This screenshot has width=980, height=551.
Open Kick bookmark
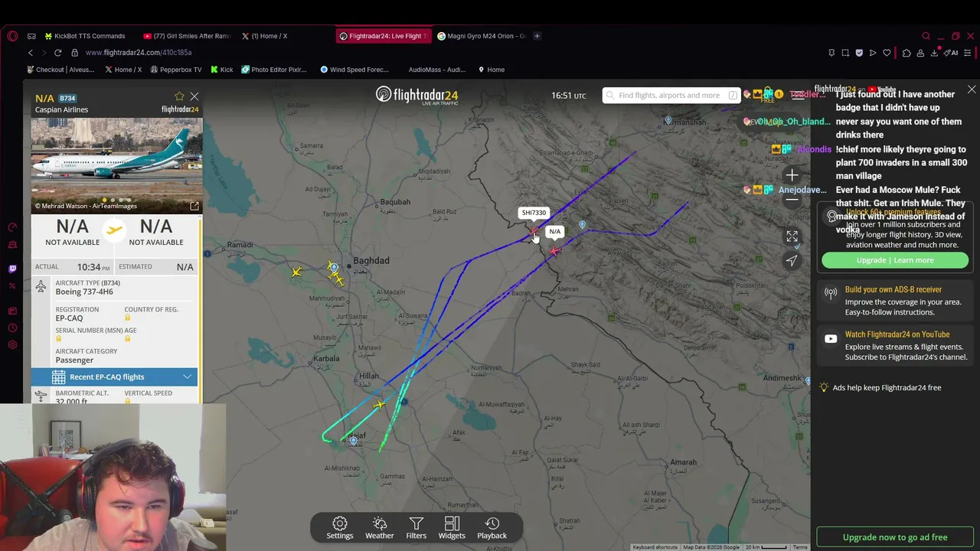(x=222, y=70)
